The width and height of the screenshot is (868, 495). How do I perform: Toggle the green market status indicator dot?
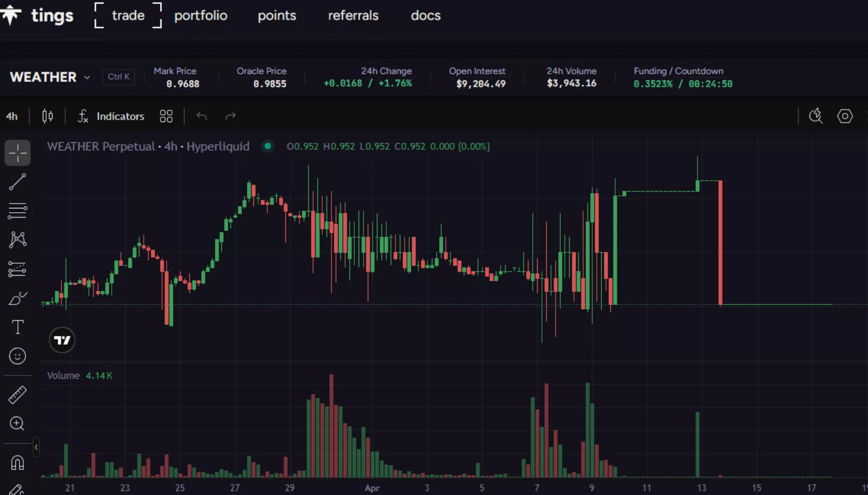point(267,146)
